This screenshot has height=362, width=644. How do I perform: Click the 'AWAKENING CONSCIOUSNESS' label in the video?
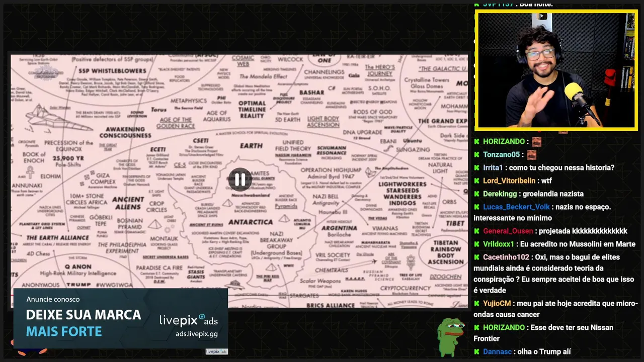[x=125, y=132]
